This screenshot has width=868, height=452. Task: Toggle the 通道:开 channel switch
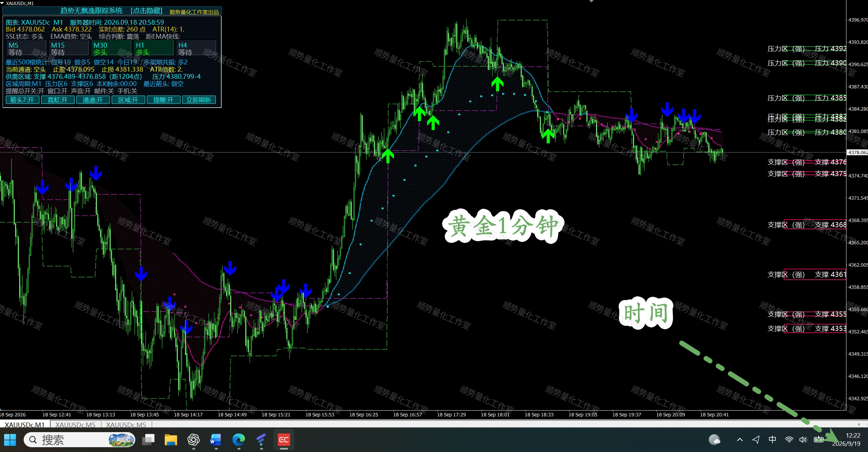pyautogui.click(x=93, y=100)
